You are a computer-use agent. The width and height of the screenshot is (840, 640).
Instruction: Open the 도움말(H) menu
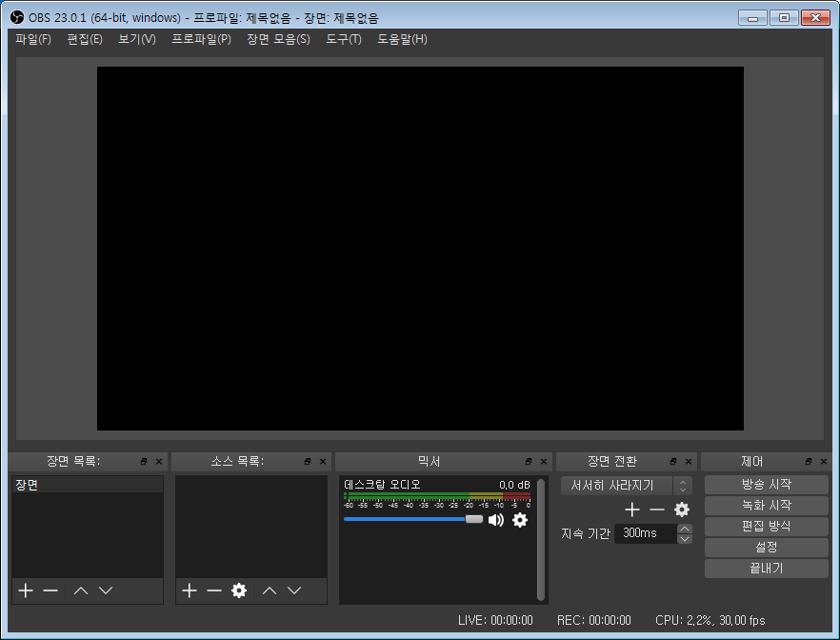[402, 39]
